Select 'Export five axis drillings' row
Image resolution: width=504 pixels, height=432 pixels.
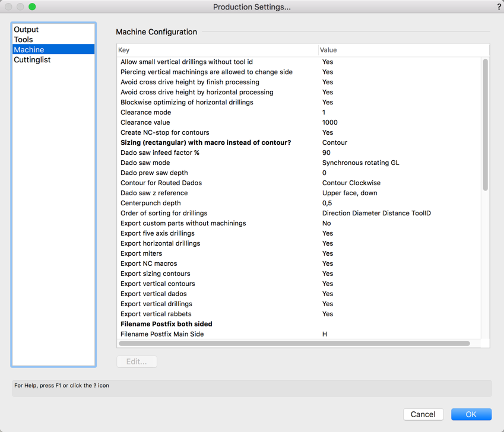[299, 233]
